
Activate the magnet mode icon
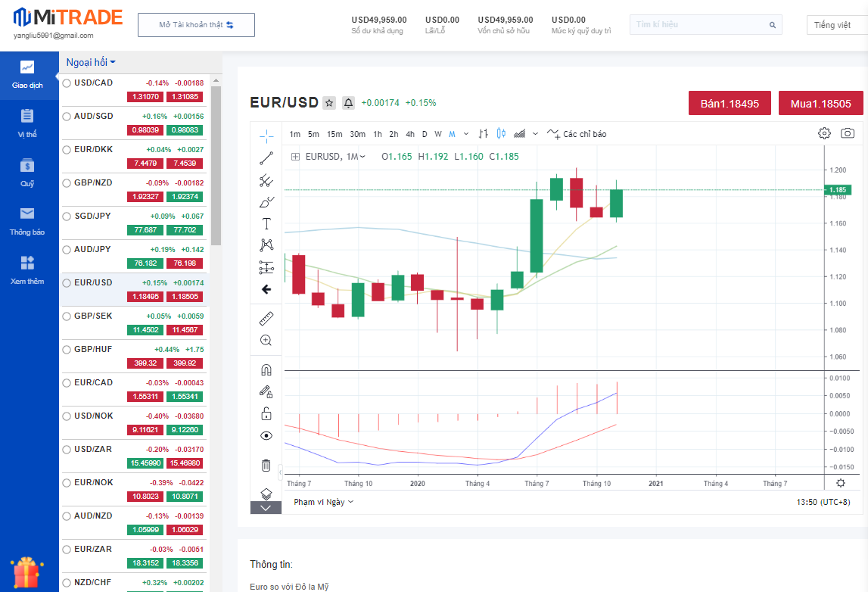[x=266, y=370]
